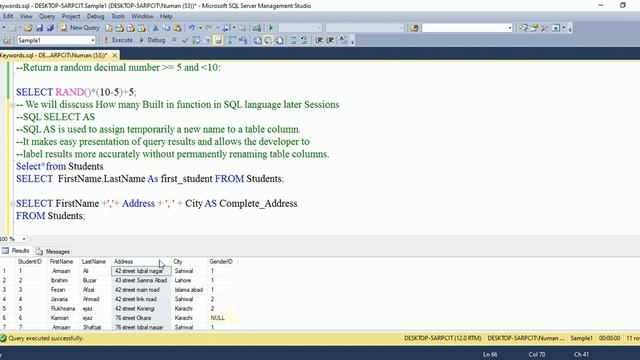Screen dimensions: 640x360
Task: Copy the selected text
Action: [x=166, y=28]
